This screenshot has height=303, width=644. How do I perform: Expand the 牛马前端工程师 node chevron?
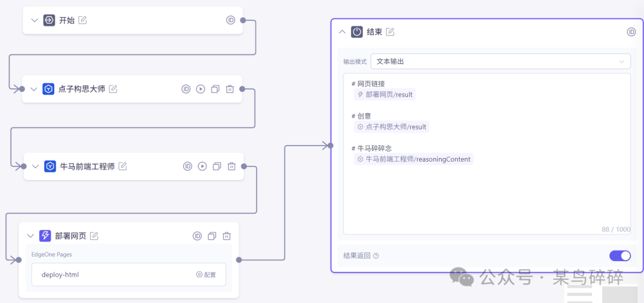(35, 166)
